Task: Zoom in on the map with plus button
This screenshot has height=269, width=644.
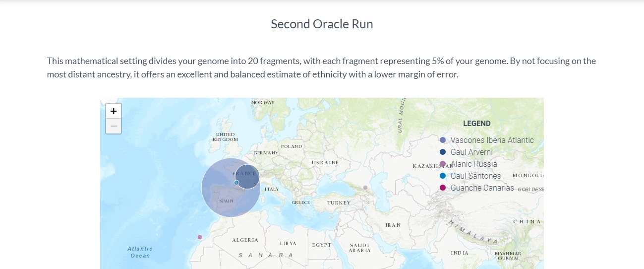Action: click(x=114, y=111)
